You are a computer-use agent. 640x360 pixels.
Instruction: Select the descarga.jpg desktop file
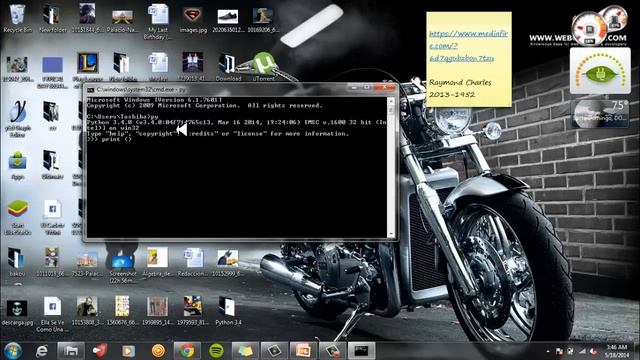[x=17, y=312]
